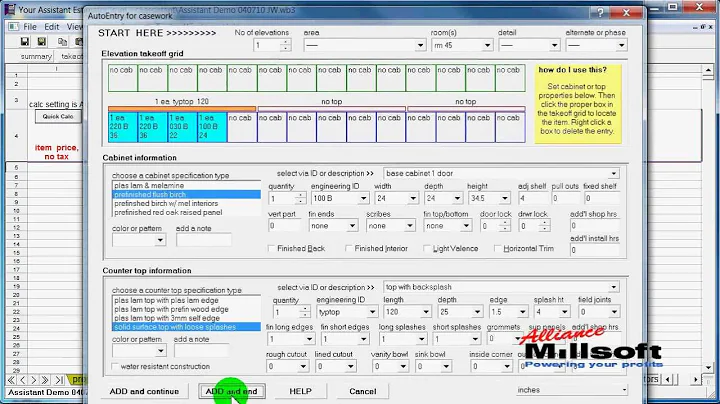The height and width of the screenshot is (404, 720).
Task: Click first-sheet navigation arrow in spreadsheet
Action: point(11,380)
